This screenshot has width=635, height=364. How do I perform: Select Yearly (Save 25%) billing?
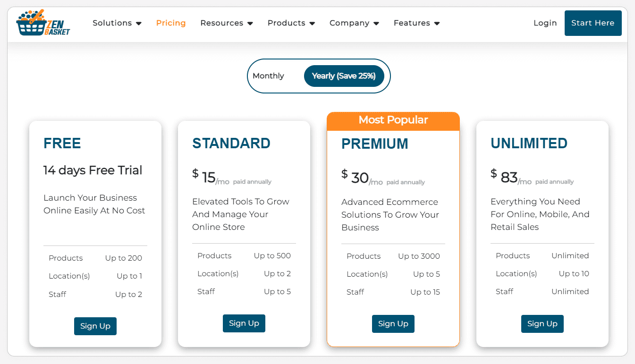click(344, 76)
